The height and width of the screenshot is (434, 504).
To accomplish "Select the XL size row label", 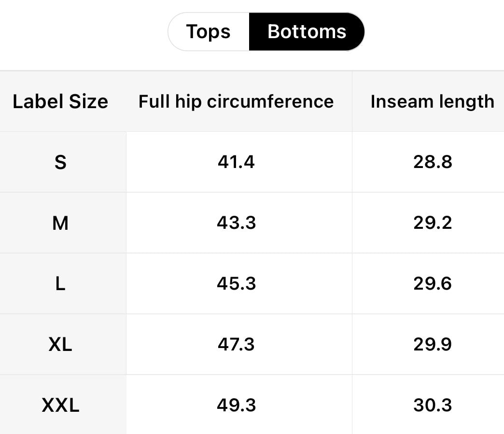I will click(60, 345).
